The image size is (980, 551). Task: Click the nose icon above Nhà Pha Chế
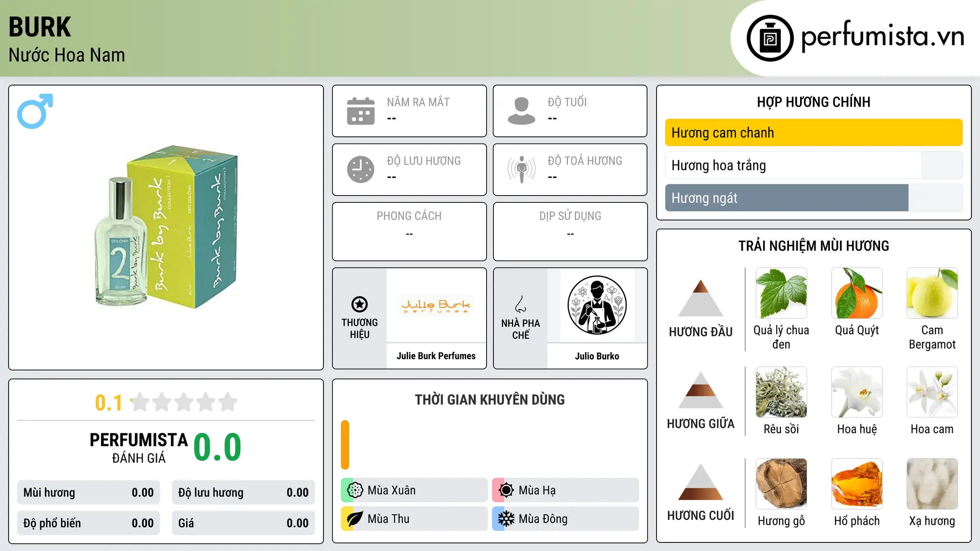click(521, 304)
